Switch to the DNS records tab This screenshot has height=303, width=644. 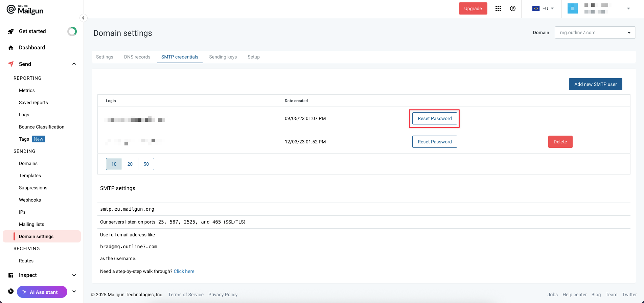tap(137, 57)
